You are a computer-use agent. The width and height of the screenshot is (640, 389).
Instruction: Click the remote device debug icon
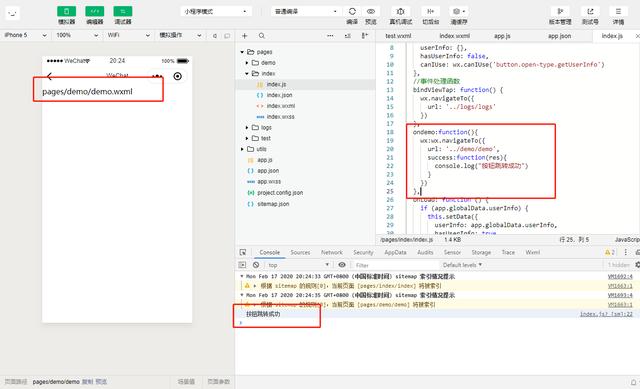coord(400,11)
